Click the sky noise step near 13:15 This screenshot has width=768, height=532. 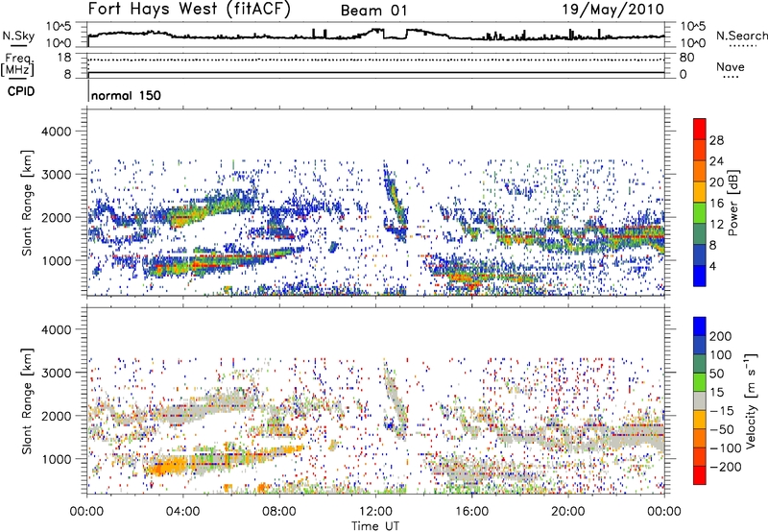click(x=406, y=35)
